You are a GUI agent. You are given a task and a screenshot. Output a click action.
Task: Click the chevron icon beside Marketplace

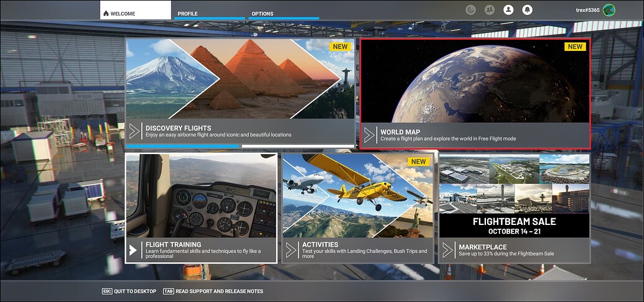pos(447,250)
